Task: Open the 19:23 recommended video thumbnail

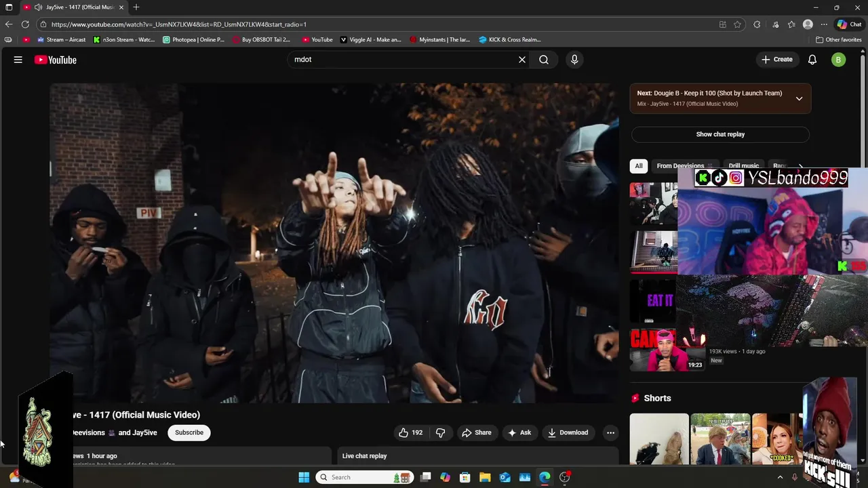Action: click(668, 350)
